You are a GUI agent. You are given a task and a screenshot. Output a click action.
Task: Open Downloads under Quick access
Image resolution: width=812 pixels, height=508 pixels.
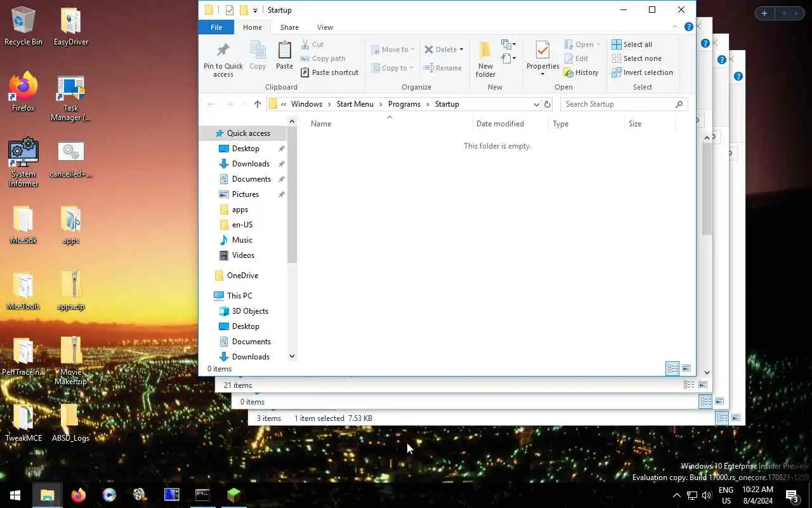click(x=251, y=164)
